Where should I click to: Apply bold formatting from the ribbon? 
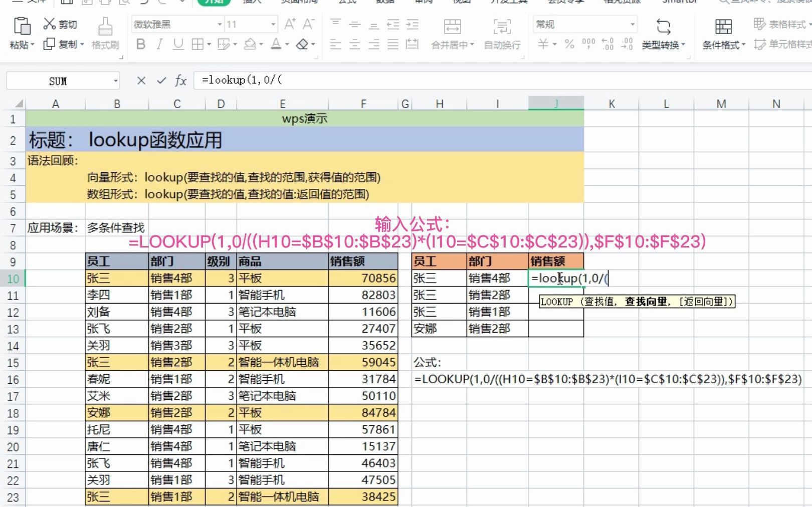(x=141, y=44)
